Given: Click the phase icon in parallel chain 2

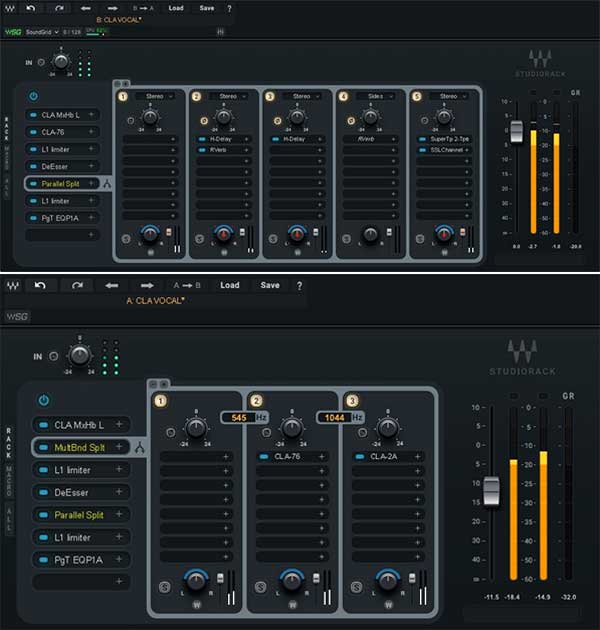Looking at the screenshot, I should point(204,121).
